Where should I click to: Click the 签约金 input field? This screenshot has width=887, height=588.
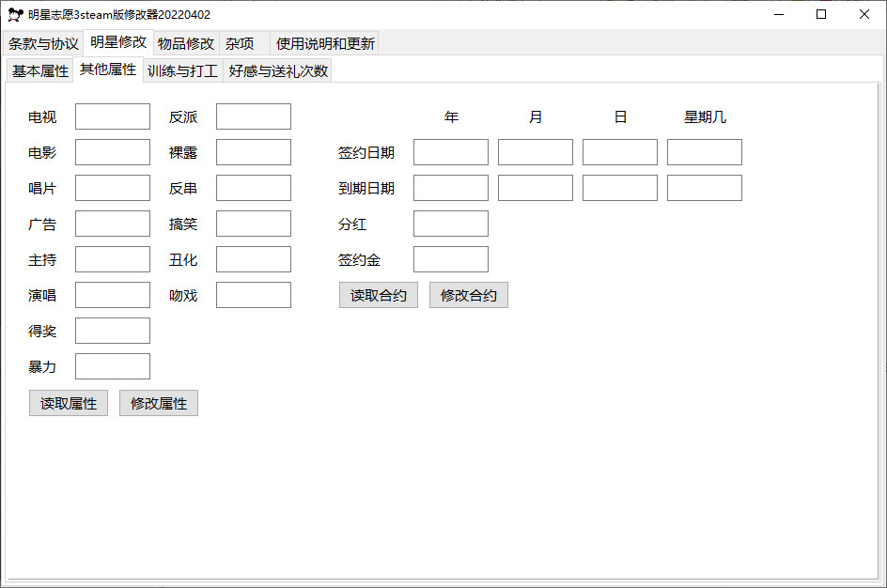coord(451,259)
